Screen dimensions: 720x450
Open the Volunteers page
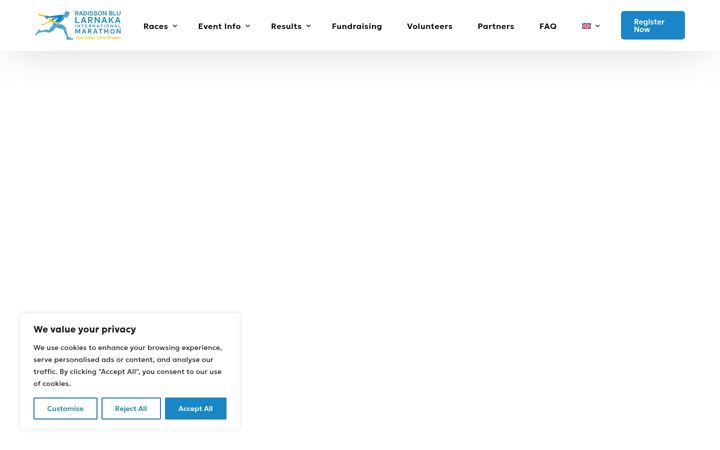[x=429, y=26]
